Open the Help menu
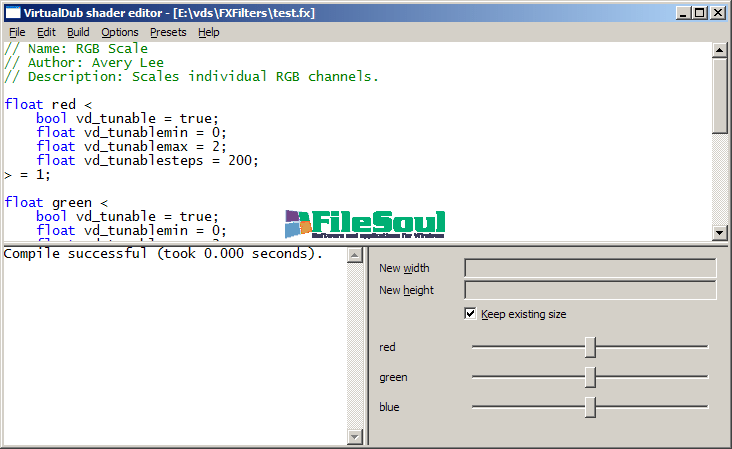 [x=208, y=32]
